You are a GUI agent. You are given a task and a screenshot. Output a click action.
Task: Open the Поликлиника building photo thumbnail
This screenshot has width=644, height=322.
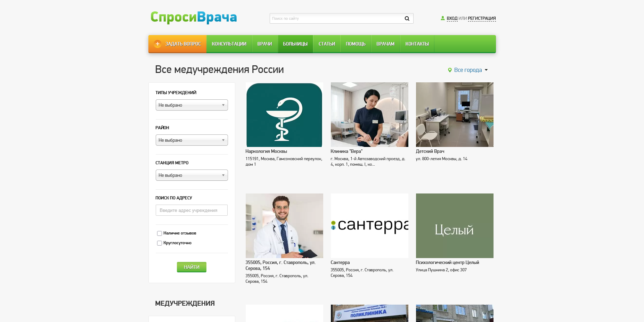(369, 313)
